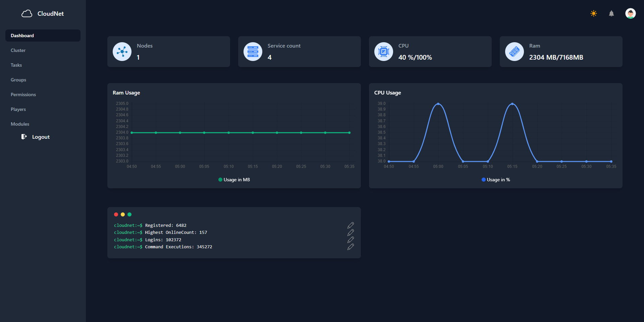This screenshot has width=644, height=322.
Task: Open the user profile avatar menu
Action: 631,13
